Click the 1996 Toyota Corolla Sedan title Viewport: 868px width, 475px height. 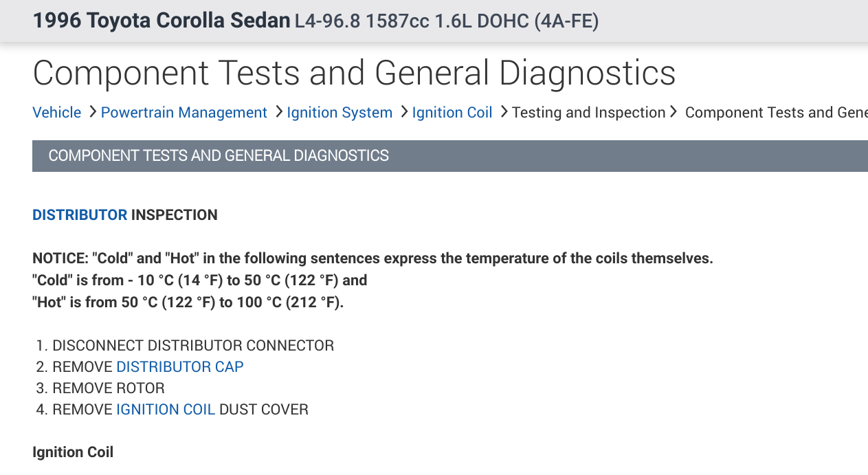click(162, 21)
